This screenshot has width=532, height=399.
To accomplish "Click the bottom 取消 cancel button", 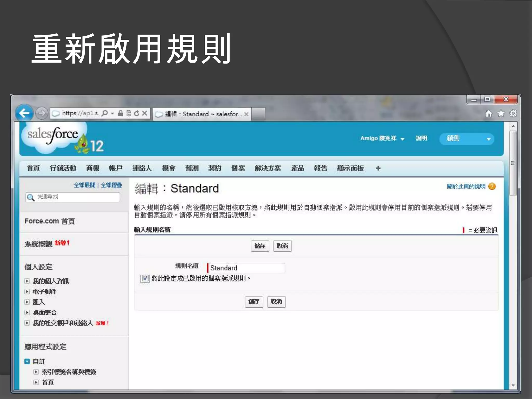I will pyautogui.click(x=276, y=302).
